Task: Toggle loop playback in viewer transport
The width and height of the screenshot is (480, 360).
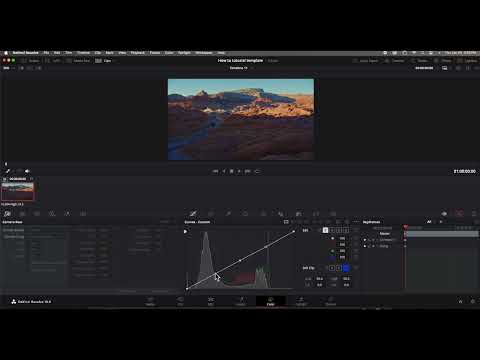Action: click(x=257, y=172)
